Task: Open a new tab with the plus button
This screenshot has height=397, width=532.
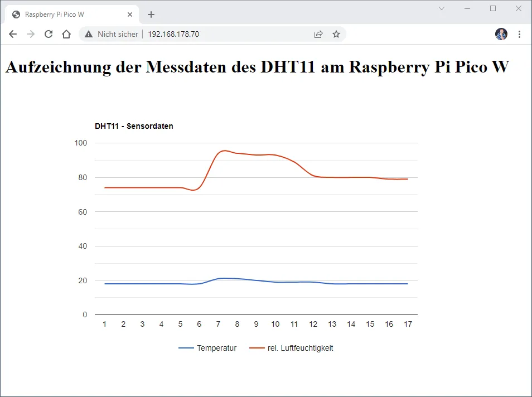Action: [151, 14]
